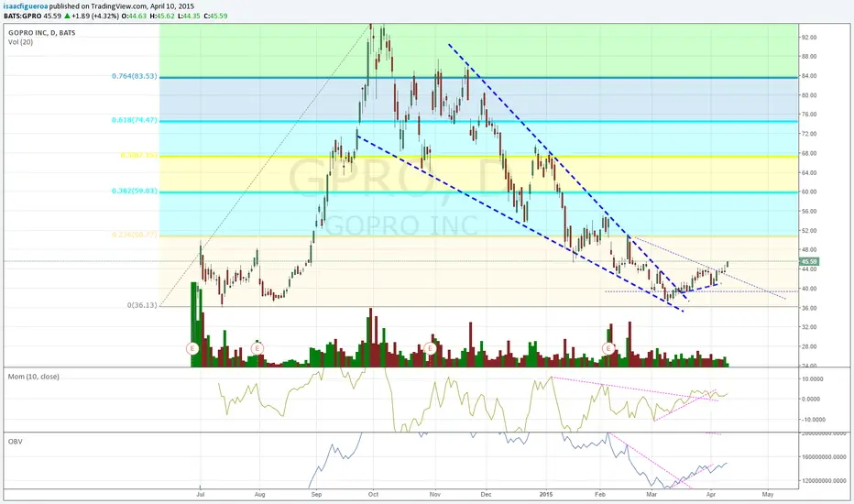The image size is (854, 504).
Task: Click the 0.382(59.83) Fibonacci label
Action: (135, 191)
